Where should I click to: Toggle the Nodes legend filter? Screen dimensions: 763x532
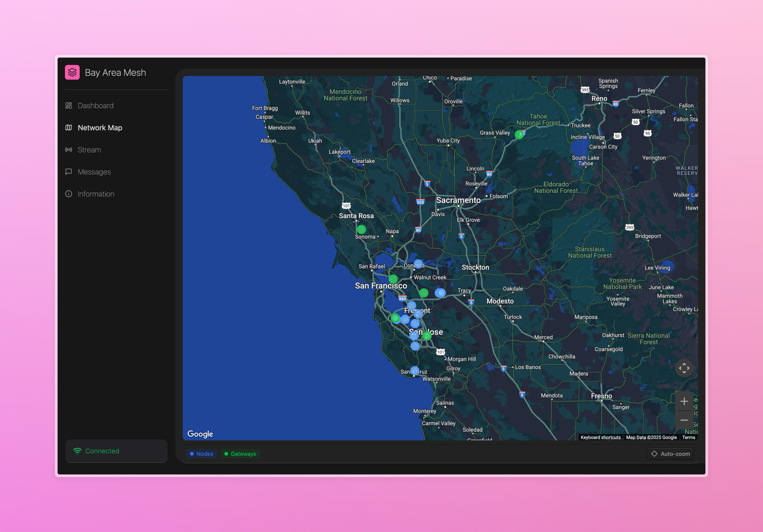pos(201,454)
